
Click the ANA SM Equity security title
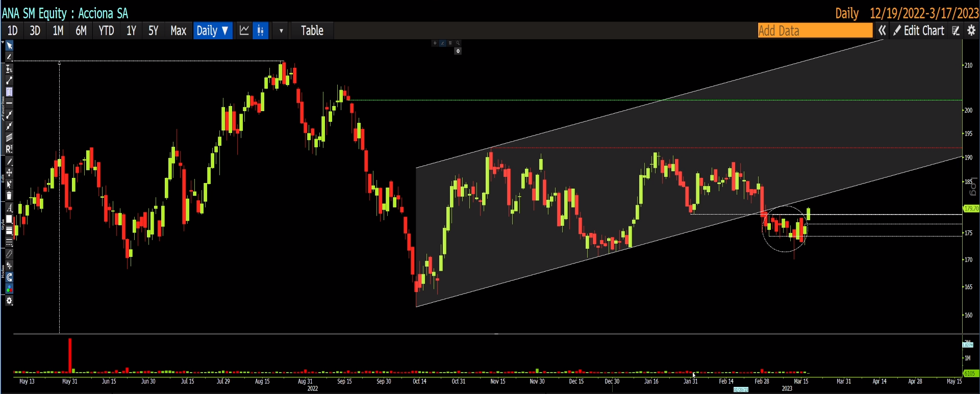click(65, 13)
